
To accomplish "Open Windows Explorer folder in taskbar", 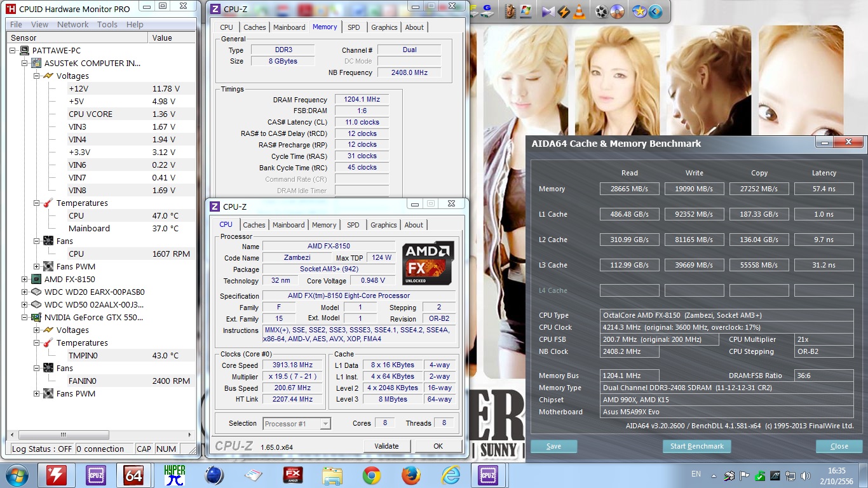I will [x=332, y=475].
